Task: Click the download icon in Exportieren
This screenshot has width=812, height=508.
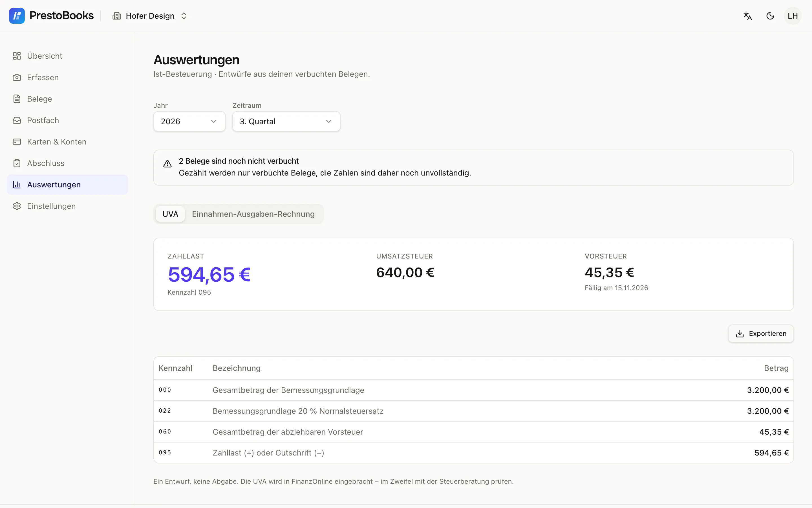Action: click(x=740, y=334)
